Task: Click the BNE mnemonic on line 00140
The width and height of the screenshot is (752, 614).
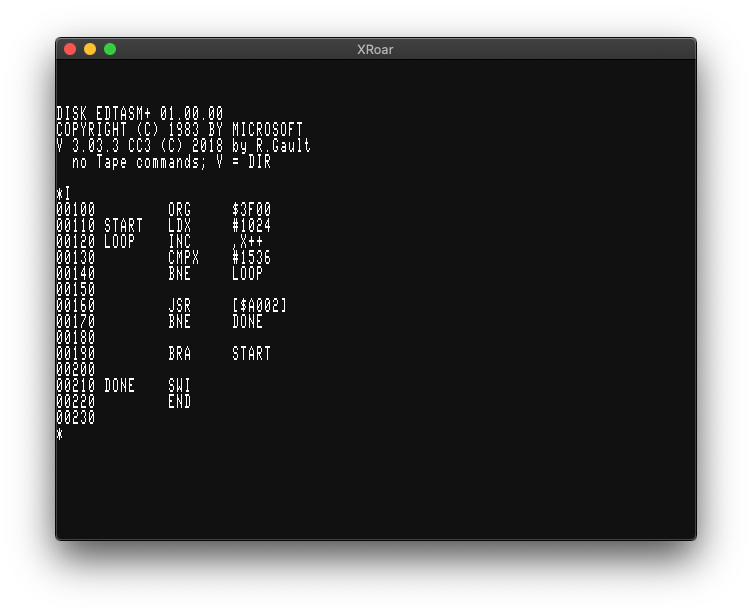Action: click(179, 273)
